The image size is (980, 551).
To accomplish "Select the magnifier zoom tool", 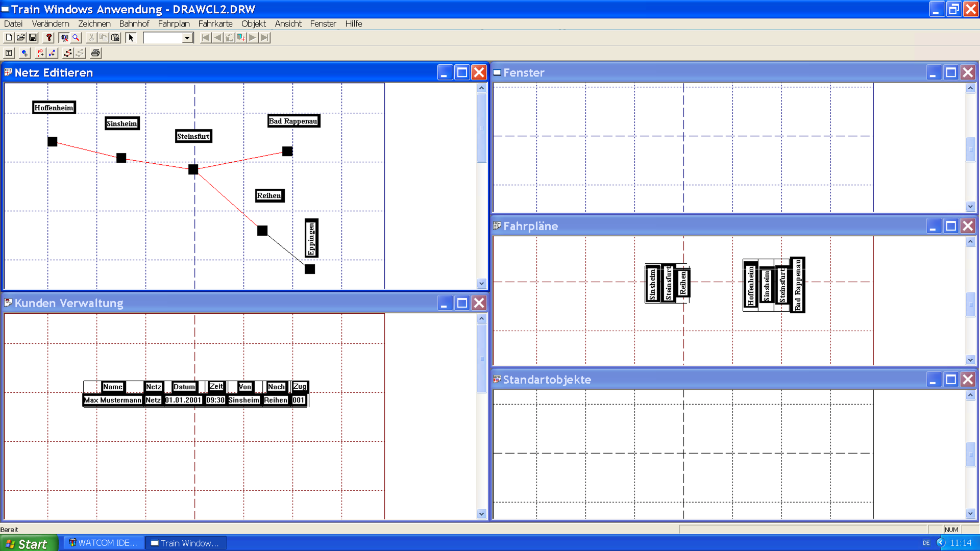I will (77, 38).
